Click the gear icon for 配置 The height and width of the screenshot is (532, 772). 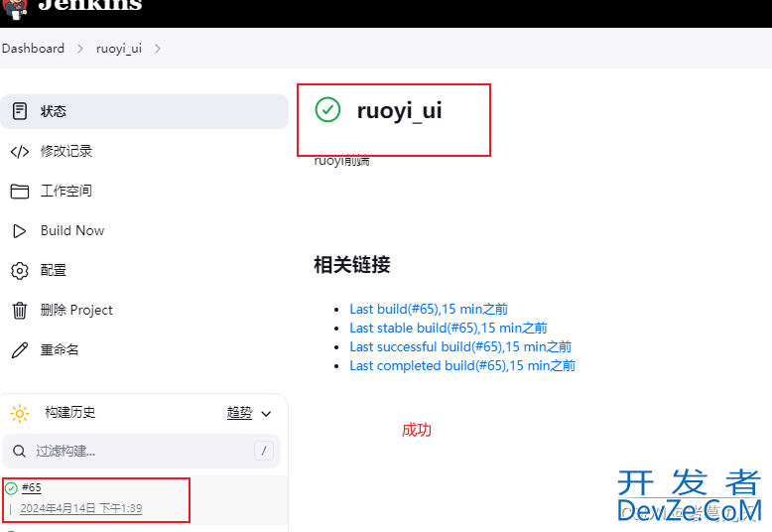tap(20, 270)
